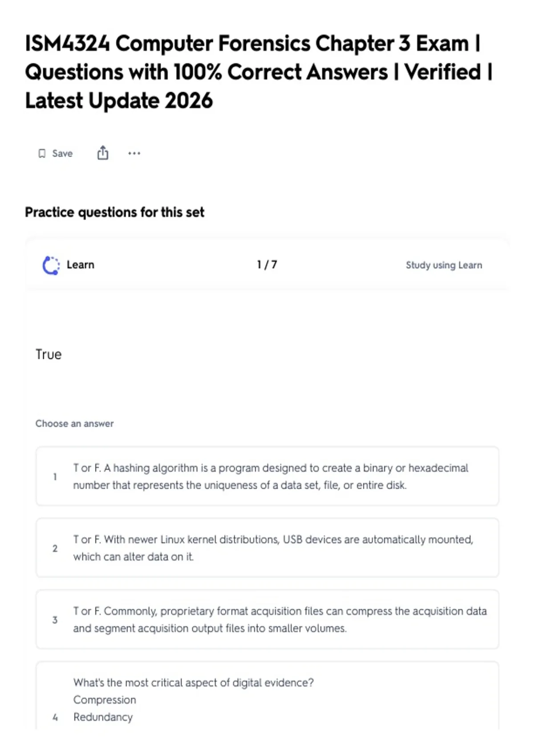Screen dimensions: 534x756
Task: Click the True prompt term
Action: coord(49,354)
